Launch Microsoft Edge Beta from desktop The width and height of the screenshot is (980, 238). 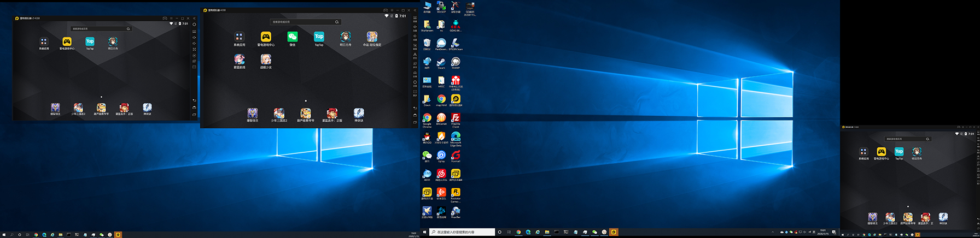coord(456,136)
